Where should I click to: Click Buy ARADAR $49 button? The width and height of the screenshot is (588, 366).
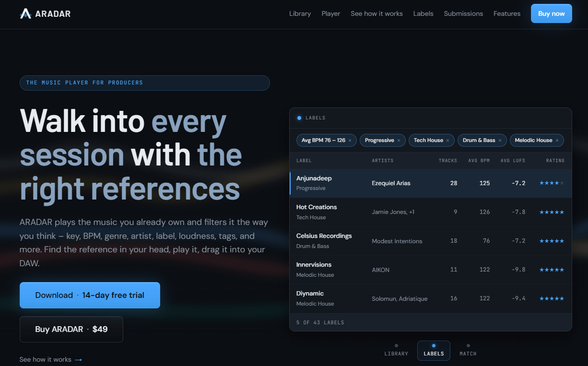pyautogui.click(x=71, y=329)
